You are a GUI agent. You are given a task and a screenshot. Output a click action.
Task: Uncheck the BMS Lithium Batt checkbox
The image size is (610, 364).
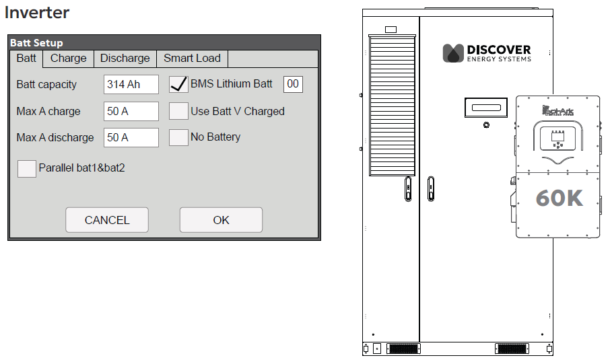(x=178, y=84)
